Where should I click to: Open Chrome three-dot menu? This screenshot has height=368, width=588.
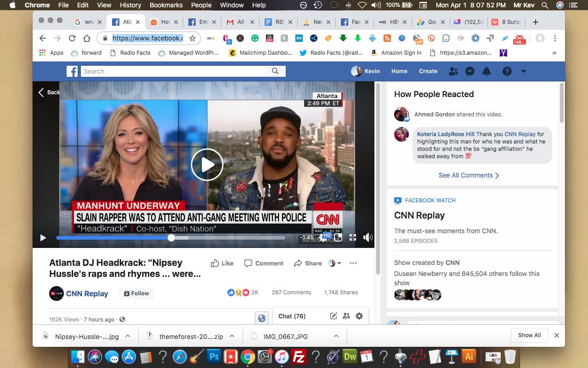(x=555, y=39)
